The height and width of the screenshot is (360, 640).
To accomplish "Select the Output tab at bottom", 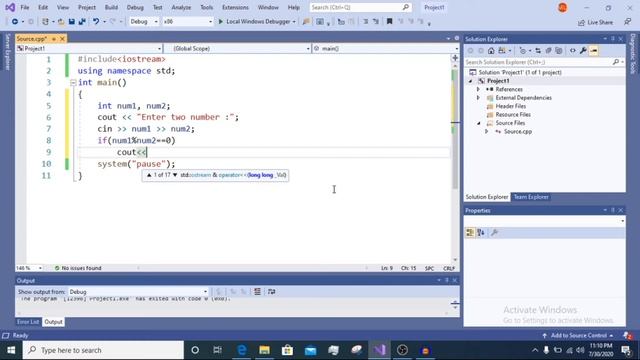I will [x=53, y=322].
